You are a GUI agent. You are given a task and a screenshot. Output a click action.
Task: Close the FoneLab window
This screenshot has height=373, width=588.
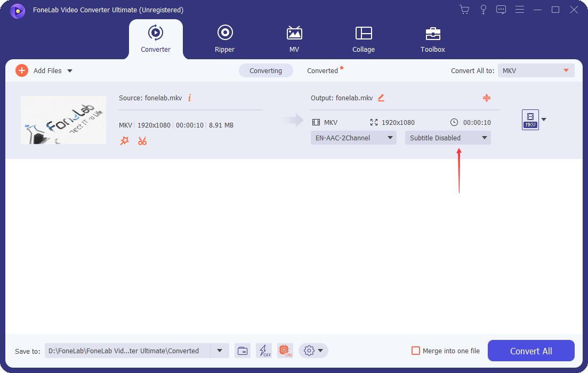574,10
